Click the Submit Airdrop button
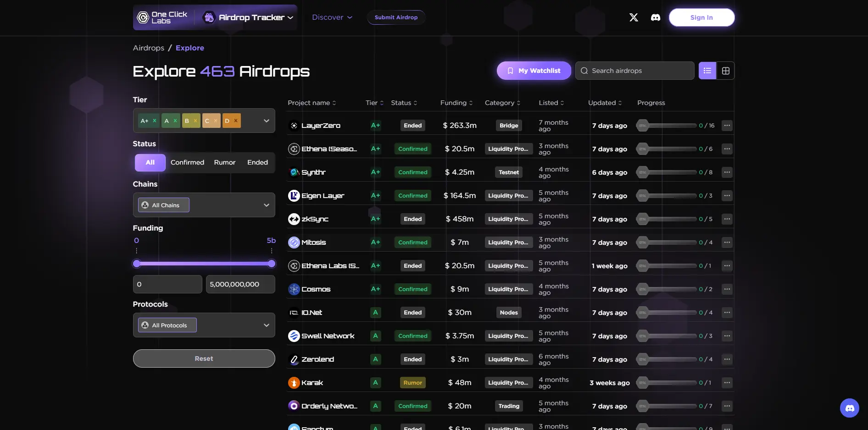This screenshot has height=430, width=868. 396,17
